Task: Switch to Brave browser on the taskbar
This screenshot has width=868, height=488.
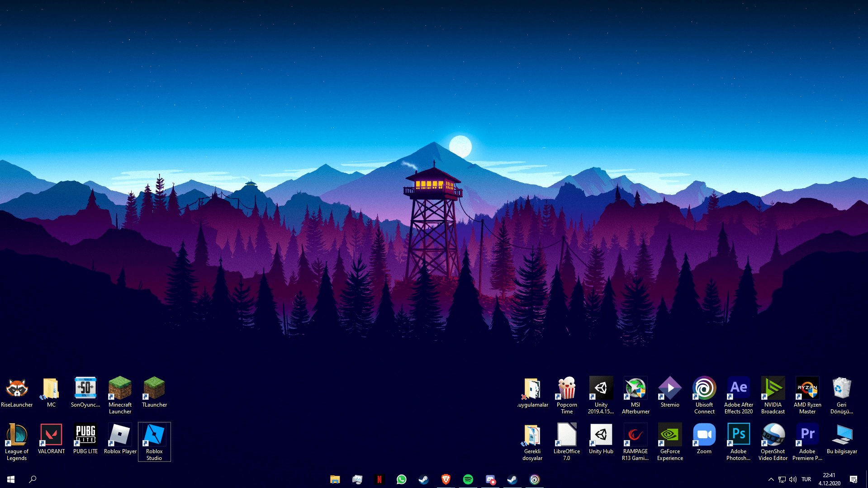Action: click(x=446, y=479)
